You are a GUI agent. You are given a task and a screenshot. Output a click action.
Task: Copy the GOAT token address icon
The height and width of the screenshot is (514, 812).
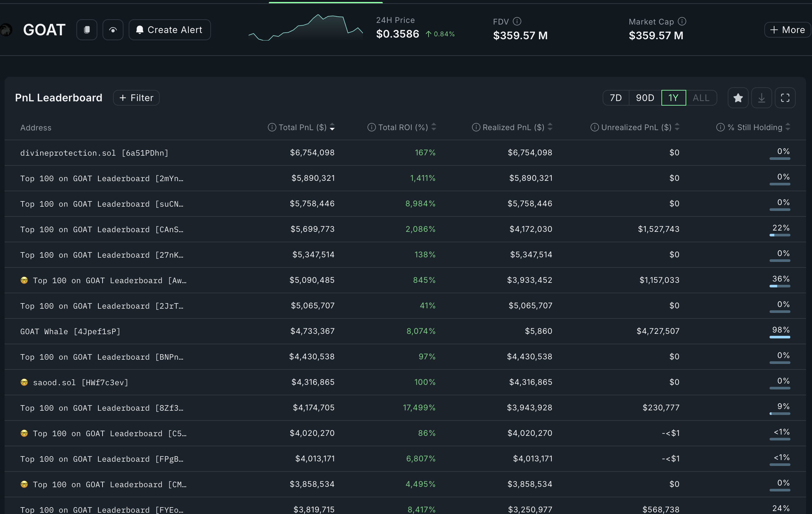(87, 30)
